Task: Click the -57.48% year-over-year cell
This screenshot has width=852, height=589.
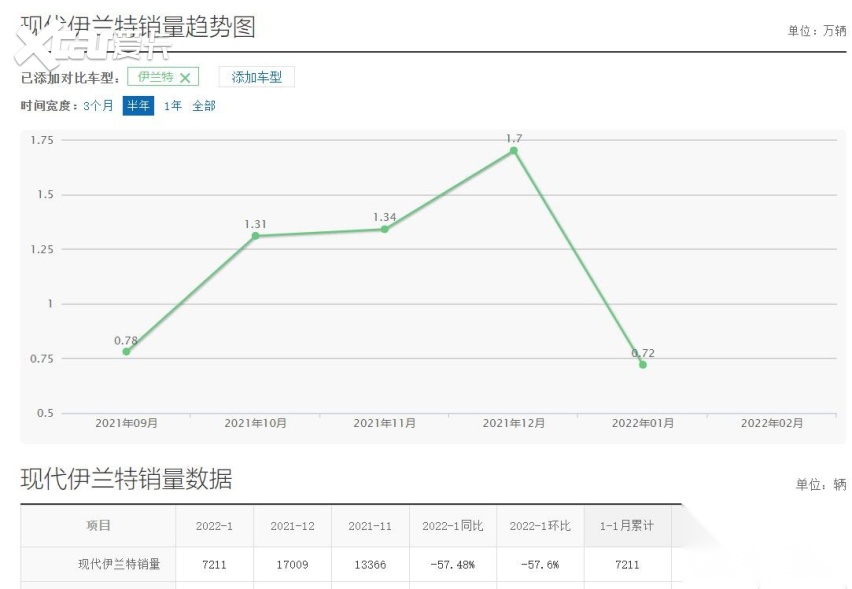Action: (453, 565)
